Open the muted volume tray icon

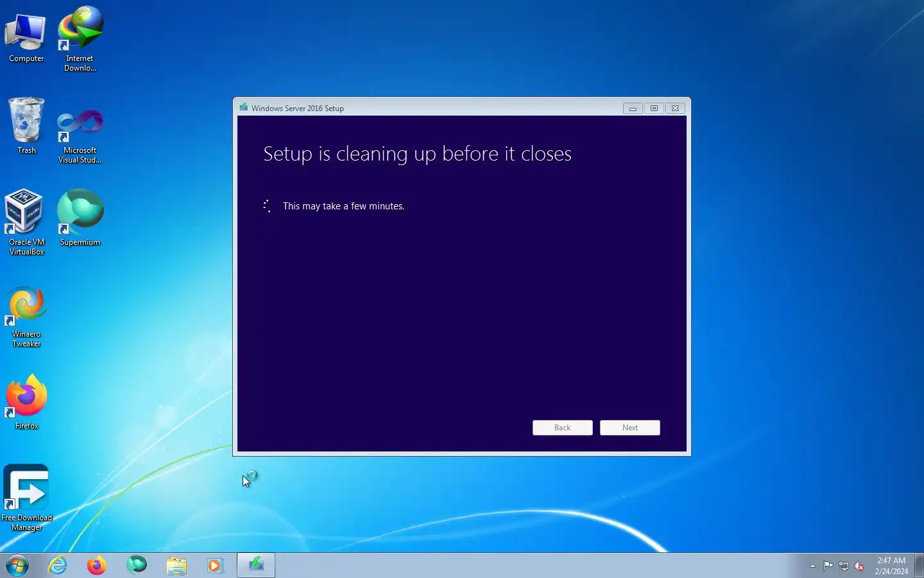coord(859,566)
